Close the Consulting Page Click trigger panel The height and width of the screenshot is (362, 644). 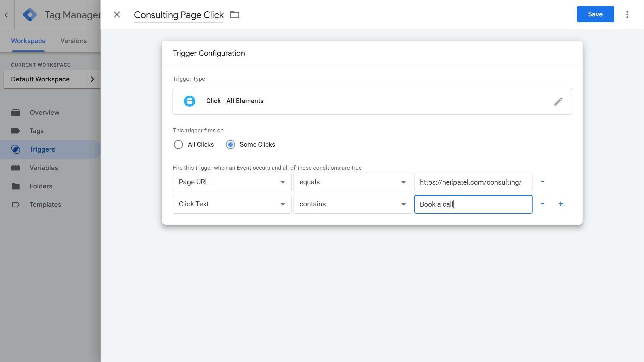click(x=117, y=15)
